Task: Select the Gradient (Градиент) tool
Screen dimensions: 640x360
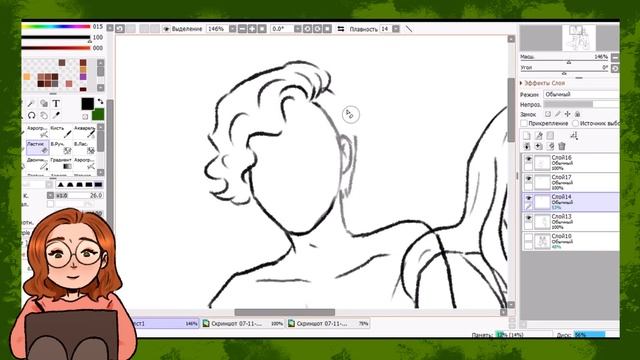Action: click(x=61, y=164)
